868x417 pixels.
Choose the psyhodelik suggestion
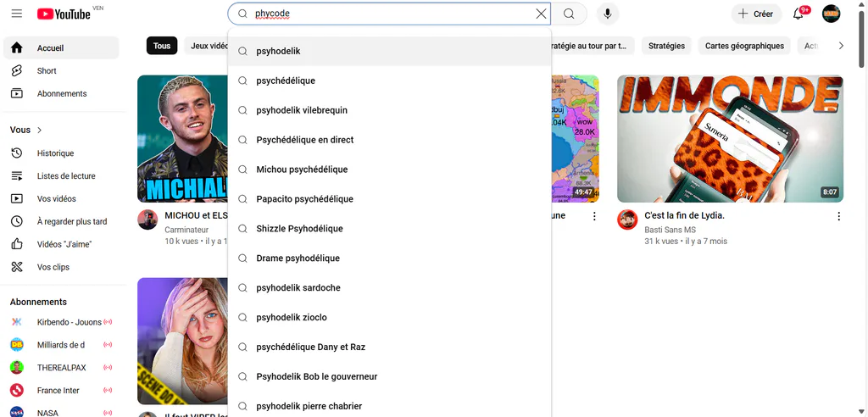[389, 51]
